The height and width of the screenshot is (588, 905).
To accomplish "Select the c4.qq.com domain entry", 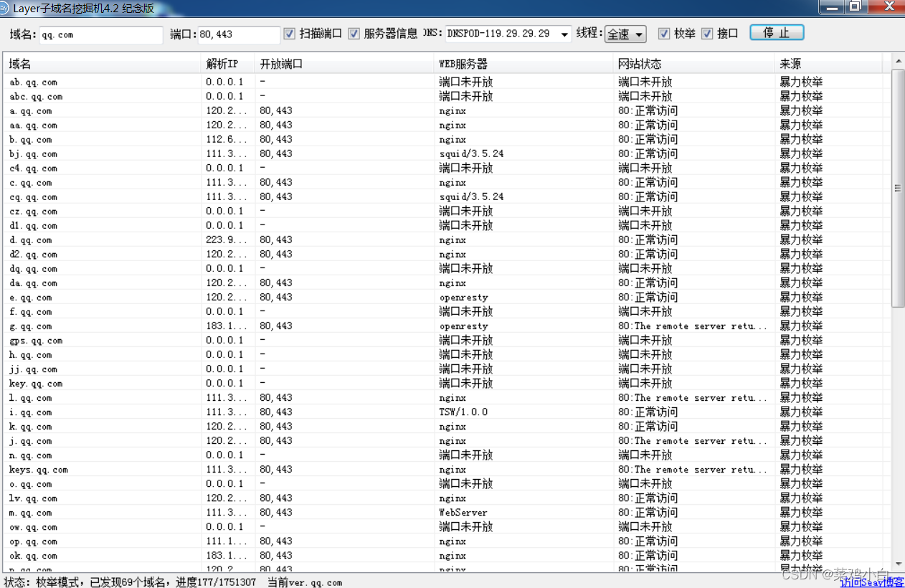I will click(33, 169).
